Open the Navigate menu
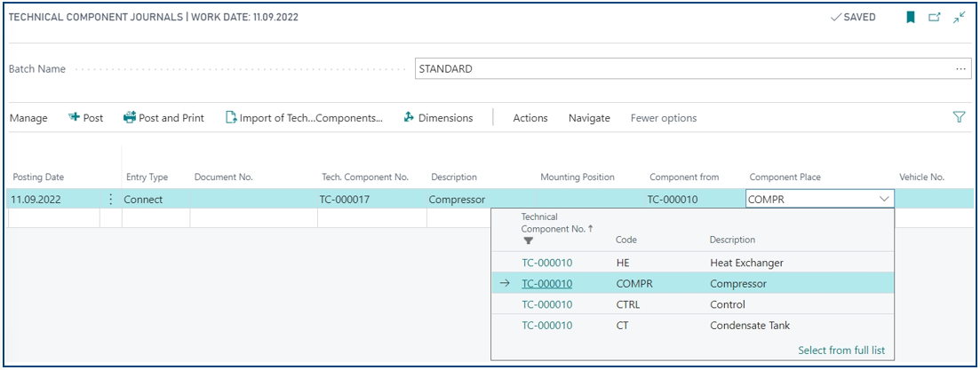This screenshot has height=370, width=980. tap(589, 118)
